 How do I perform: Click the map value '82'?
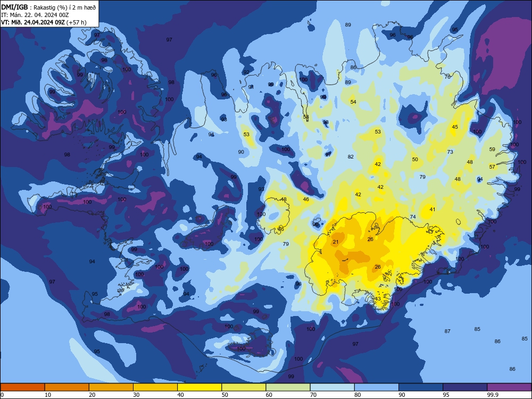click(351, 157)
